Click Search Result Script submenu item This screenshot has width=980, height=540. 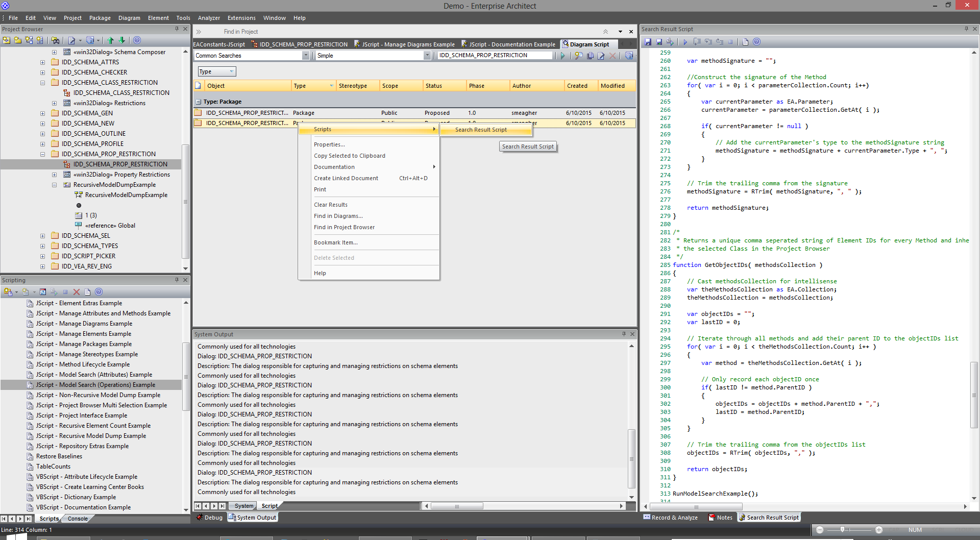(481, 130)
